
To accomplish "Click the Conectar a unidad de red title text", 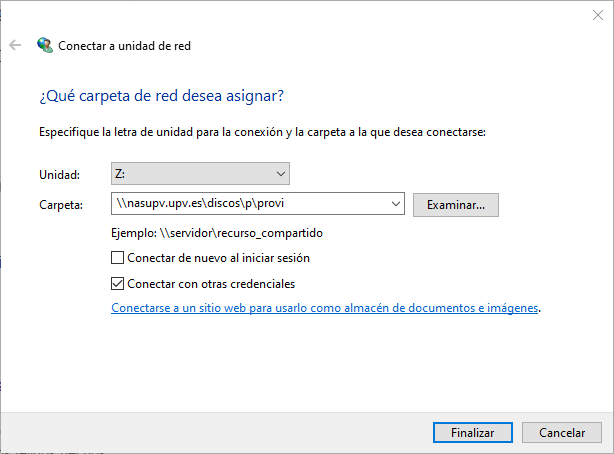I will (x=125, y=45).
